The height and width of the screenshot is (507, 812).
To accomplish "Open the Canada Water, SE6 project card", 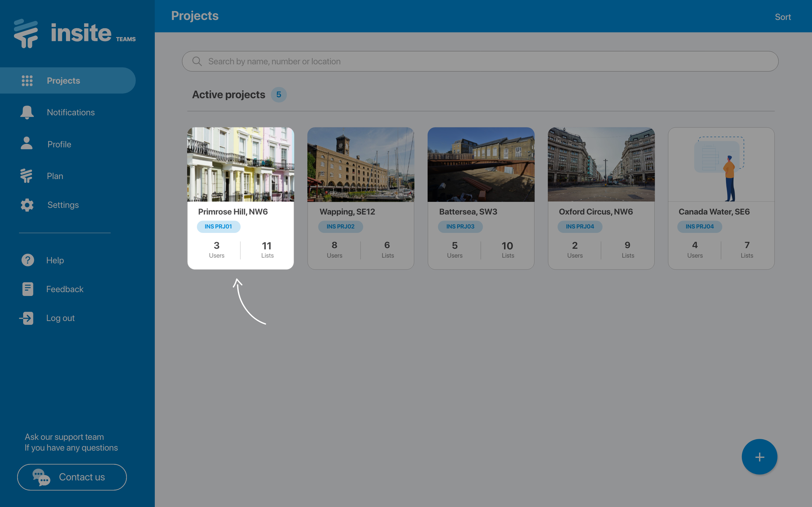I will tap(721, 198).
